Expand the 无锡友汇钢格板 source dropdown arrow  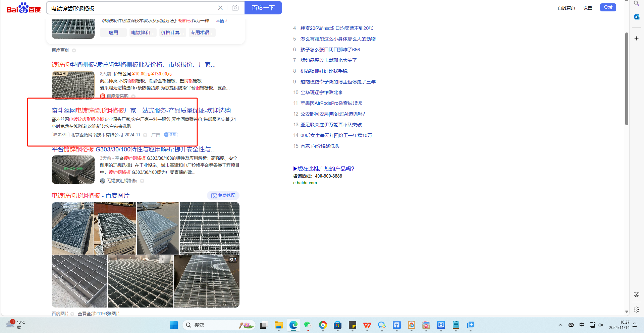142,181
